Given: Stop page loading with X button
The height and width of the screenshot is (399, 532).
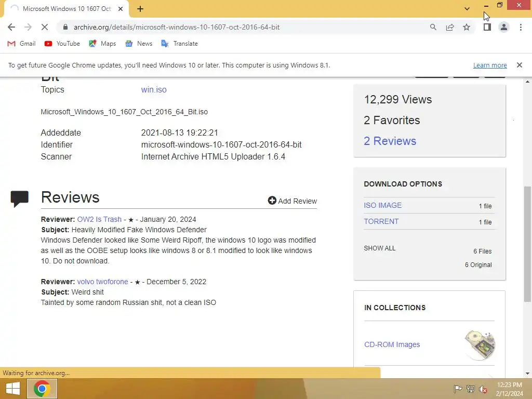Looking at the screenshot, I should 45,27.
